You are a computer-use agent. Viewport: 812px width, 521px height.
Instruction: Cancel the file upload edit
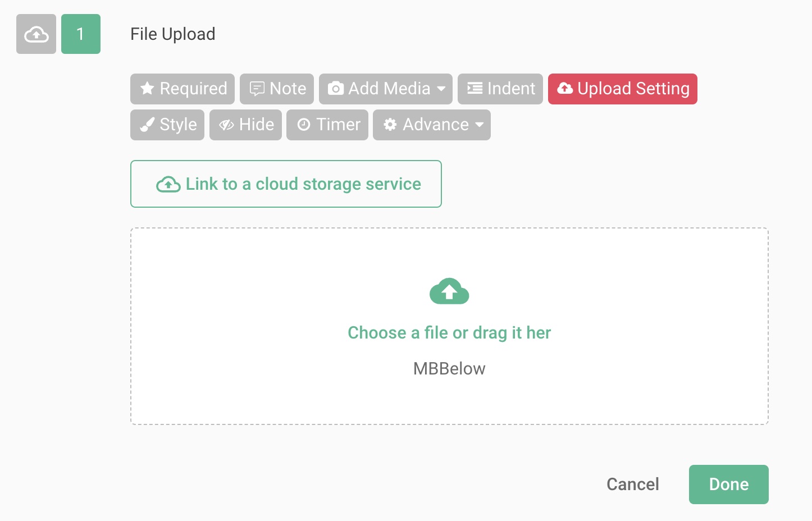coord(632,484)
